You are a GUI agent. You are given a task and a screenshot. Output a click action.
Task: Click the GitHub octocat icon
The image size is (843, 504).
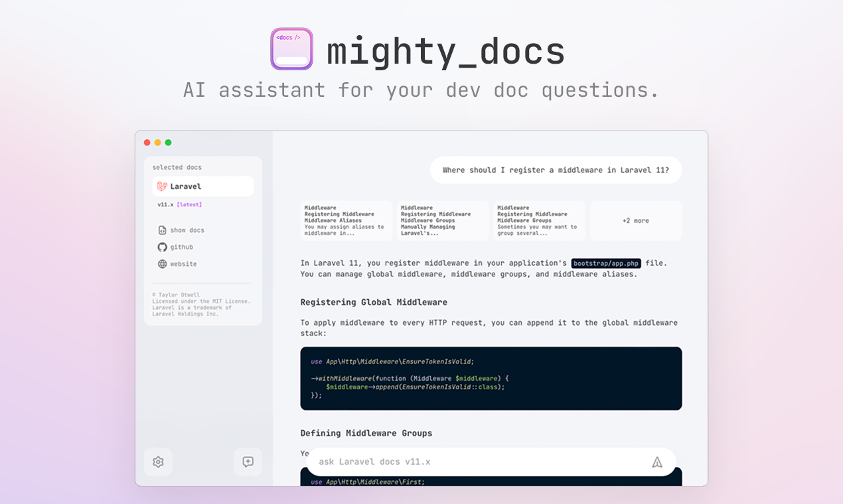[162, 247]
